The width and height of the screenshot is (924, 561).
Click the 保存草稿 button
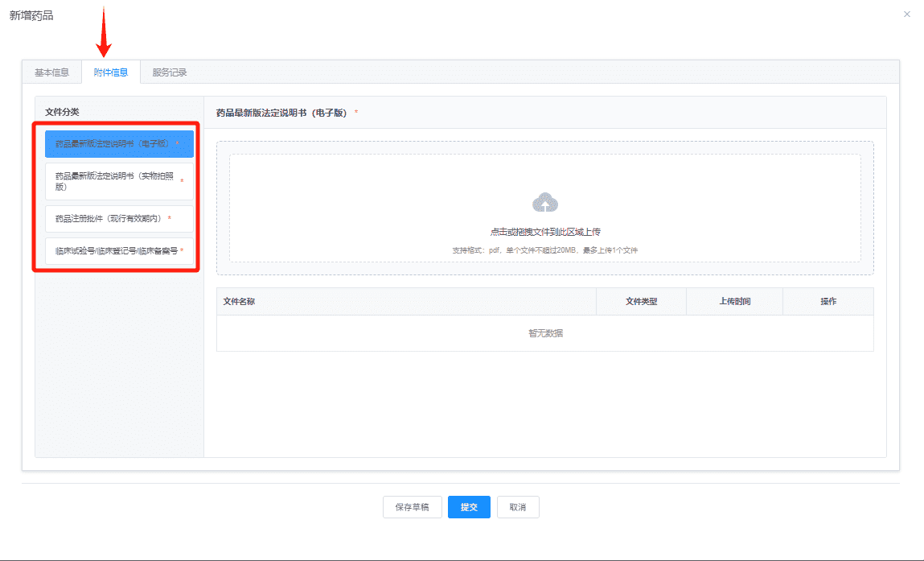pos(412,507)
